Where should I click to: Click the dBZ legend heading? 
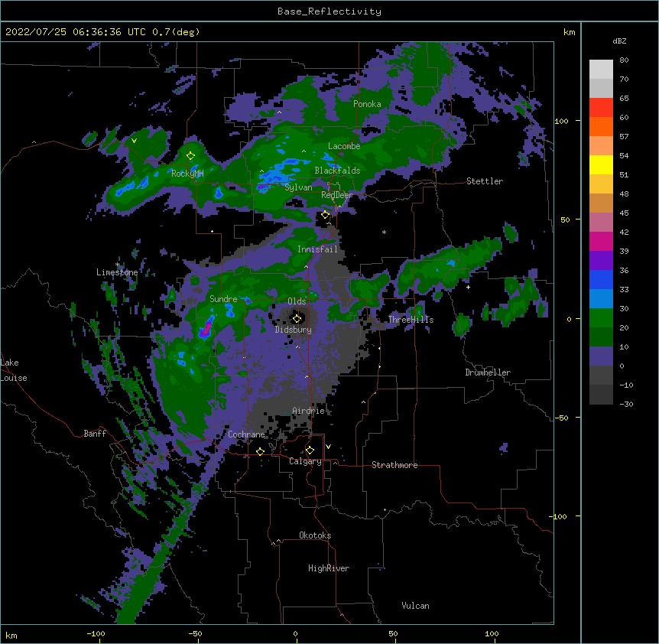tap(619, 41)
